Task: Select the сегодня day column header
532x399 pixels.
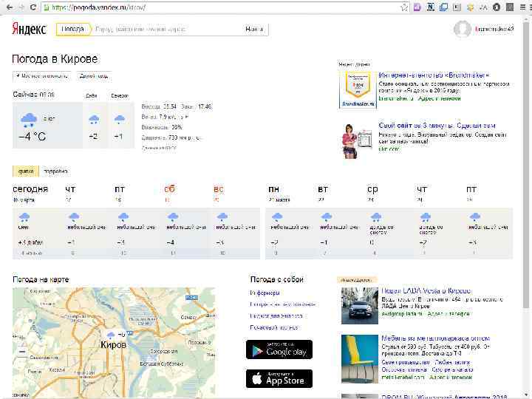Action: coord(30,189)
